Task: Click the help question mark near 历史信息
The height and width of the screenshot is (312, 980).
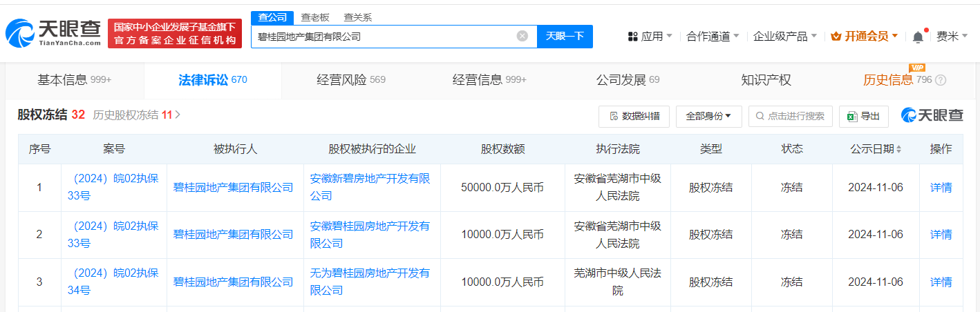Action: click(941, 80)
